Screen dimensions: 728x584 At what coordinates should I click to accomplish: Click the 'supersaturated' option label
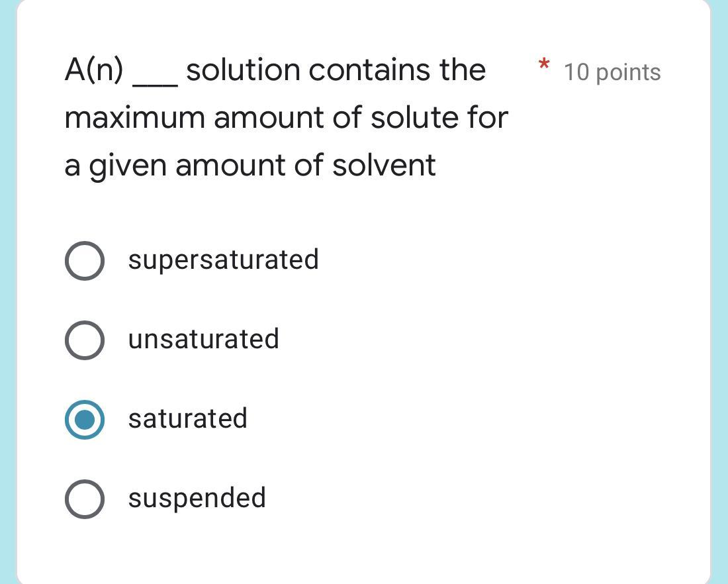click(223, 260)
